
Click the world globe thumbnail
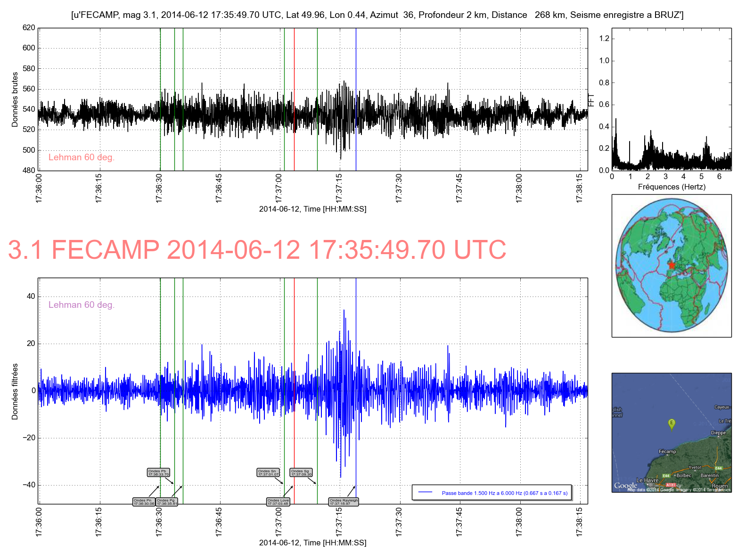[x=672, y=265]
